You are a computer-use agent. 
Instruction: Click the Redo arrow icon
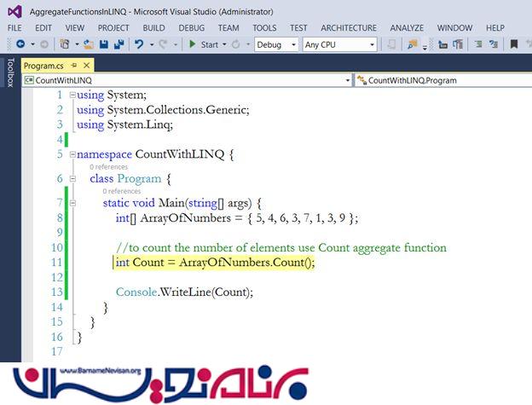[x=164, y=44]
